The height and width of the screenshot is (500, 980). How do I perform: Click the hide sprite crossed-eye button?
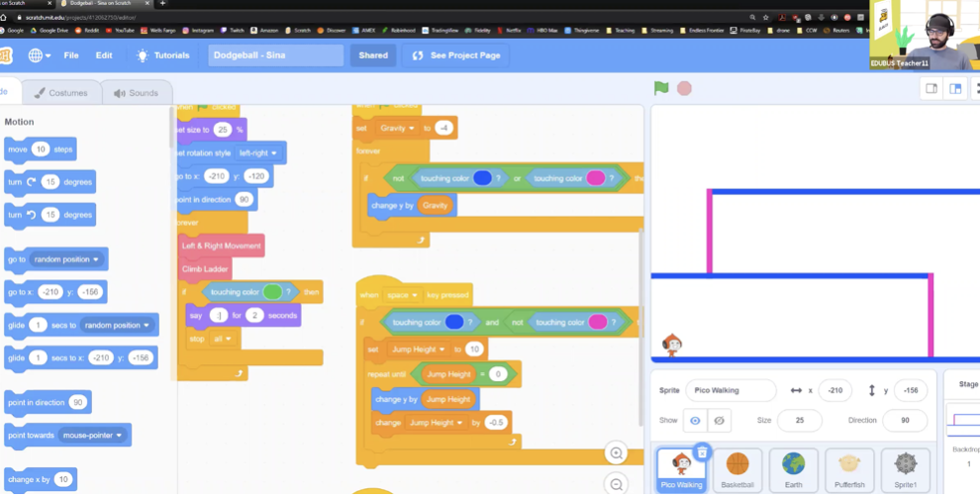(x=719, y=421)
